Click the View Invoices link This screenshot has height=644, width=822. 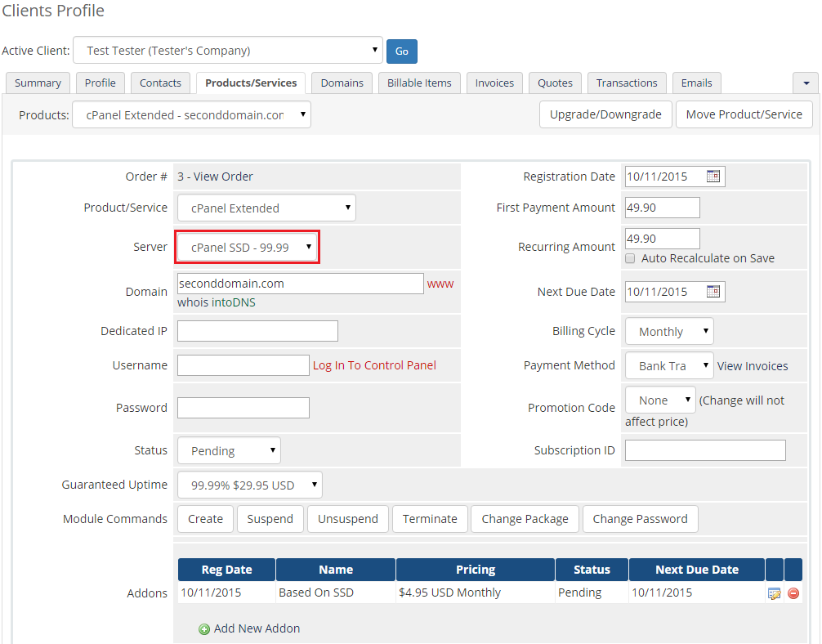pyautogui.click(x=752, y=366)
